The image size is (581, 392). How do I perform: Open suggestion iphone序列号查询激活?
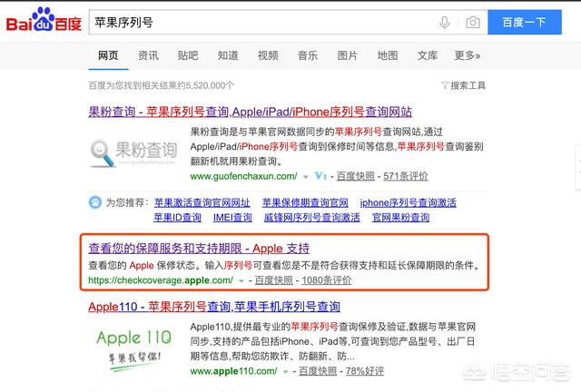point(408,202)
